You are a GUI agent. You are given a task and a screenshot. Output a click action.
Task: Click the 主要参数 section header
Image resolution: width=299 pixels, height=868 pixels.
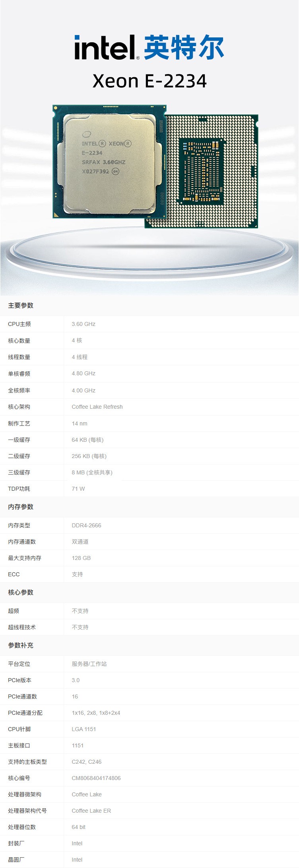point(21,306)
